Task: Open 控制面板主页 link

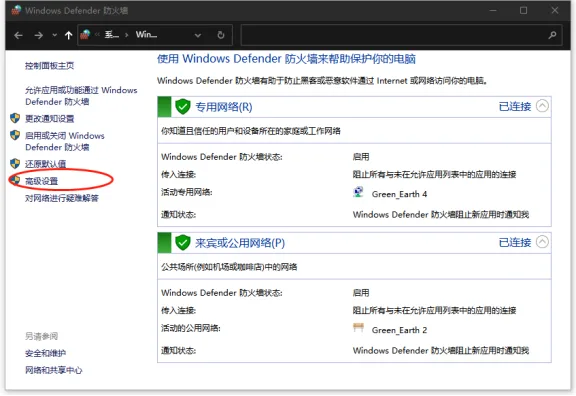Action: click(50, 66)
